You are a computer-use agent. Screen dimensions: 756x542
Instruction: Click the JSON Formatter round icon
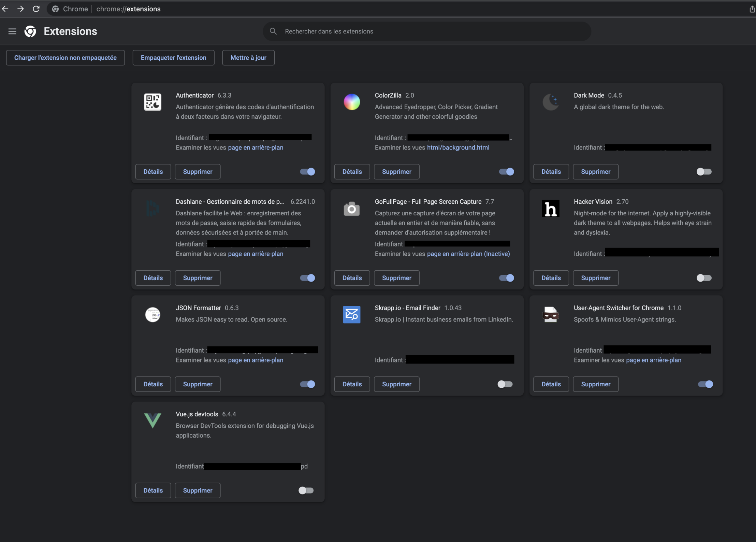[152, 315]
